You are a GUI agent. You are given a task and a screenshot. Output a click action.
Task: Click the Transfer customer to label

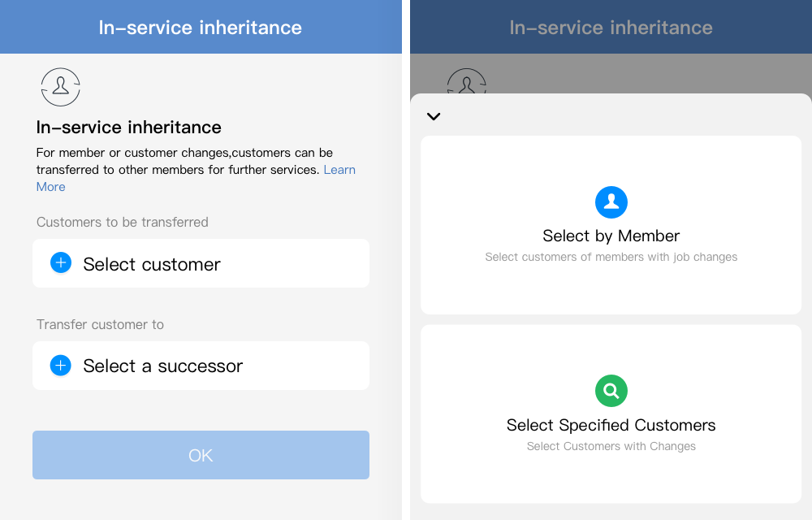100,325
